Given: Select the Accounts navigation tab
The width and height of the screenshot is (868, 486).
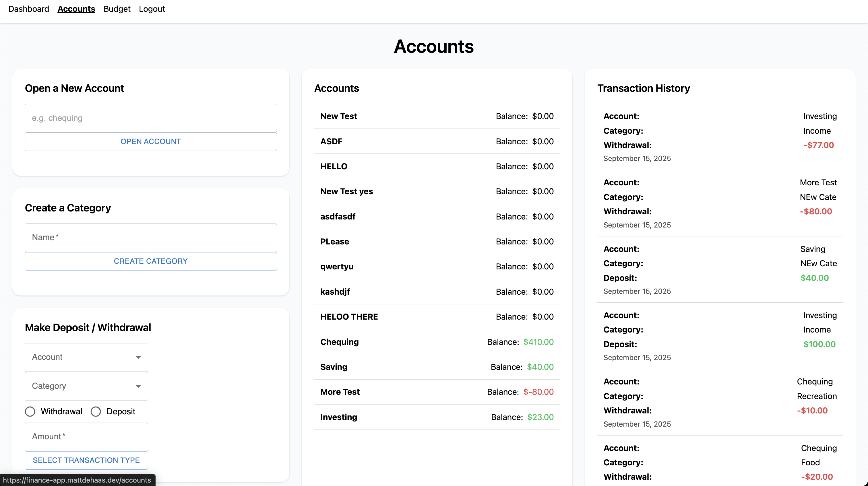Looking at the screenshot, I should point(76,9).
